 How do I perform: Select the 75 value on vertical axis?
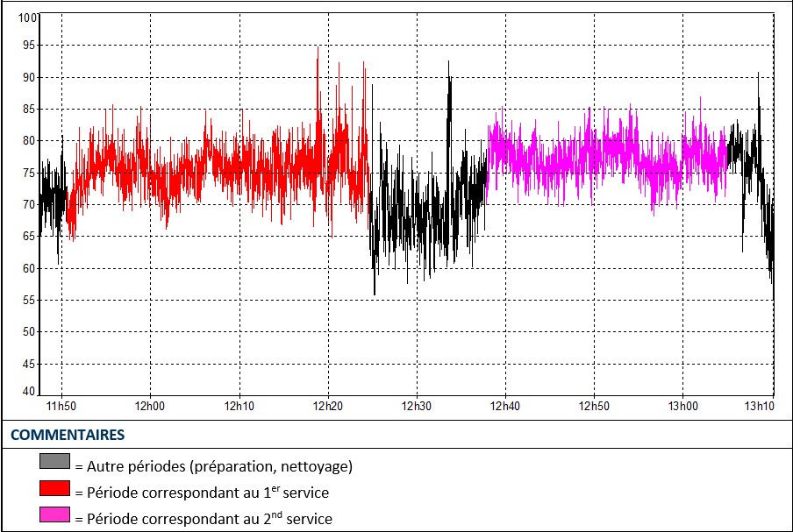tap(30, 173)
